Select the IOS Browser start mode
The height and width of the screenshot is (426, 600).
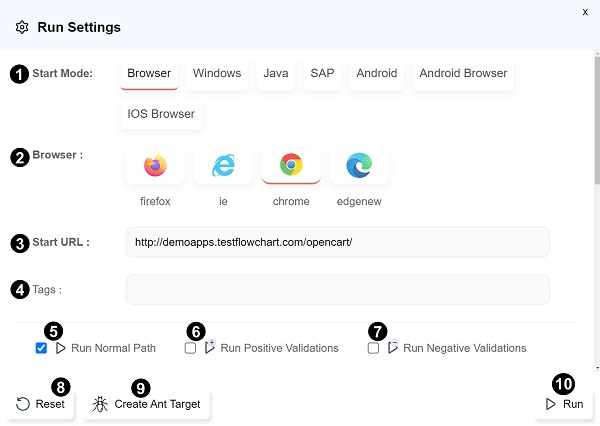[161, 114]
